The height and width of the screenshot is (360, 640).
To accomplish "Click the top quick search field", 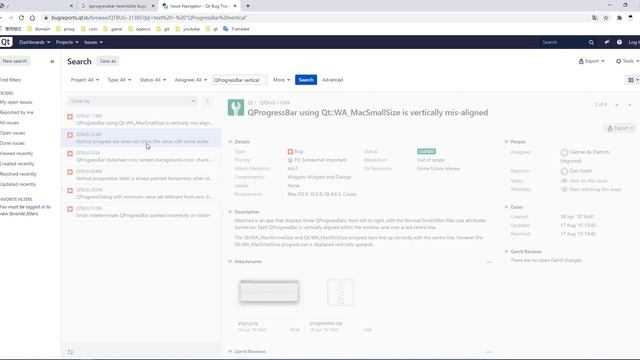I will (563, 42).
